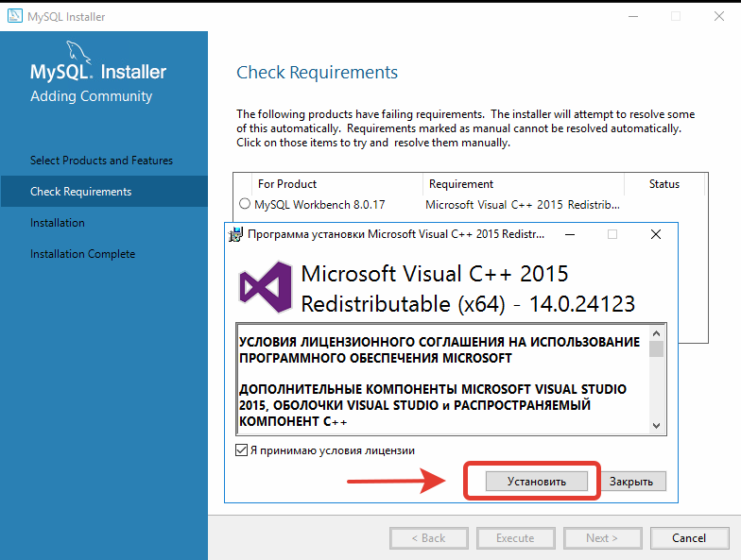Click the license scrollbar thumb
Viewport: 741px width, 560px height.
point(656,349)
